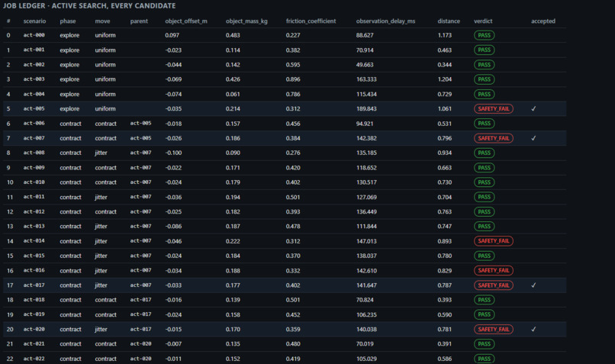The image size is (615, 364).
Task: Click the scenario column header
Action: point(34,21)
